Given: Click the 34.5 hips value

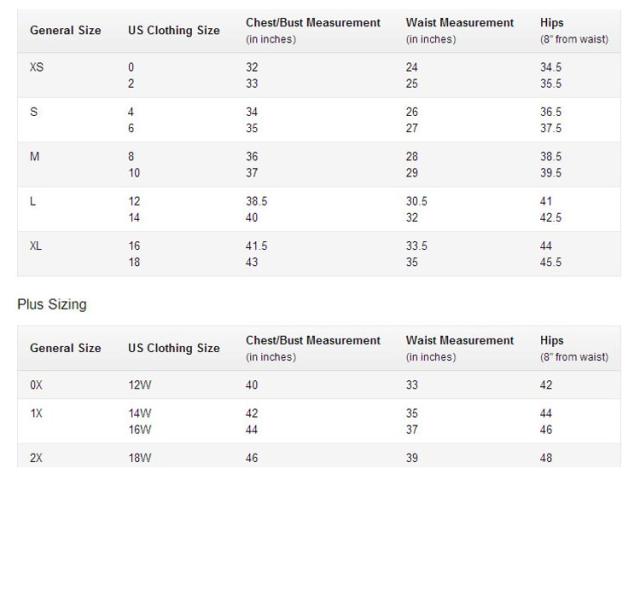Looking at the screenshot, I should click(551, 67).
